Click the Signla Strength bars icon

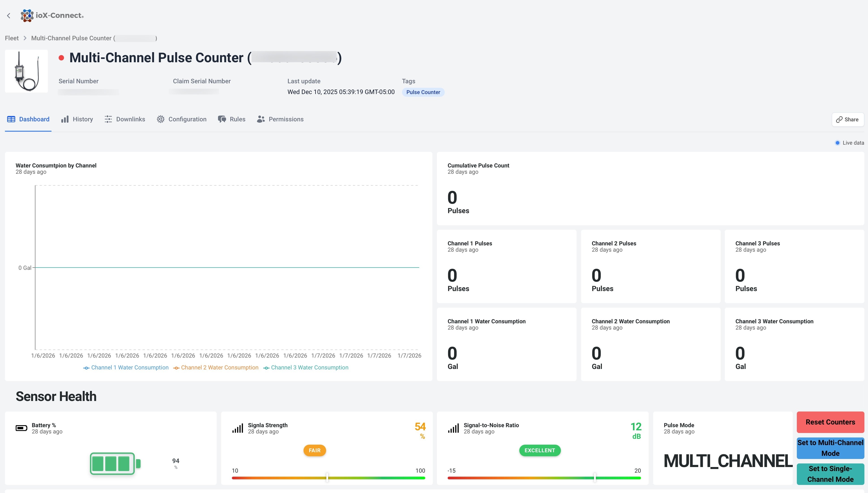[x=237, y=428]
